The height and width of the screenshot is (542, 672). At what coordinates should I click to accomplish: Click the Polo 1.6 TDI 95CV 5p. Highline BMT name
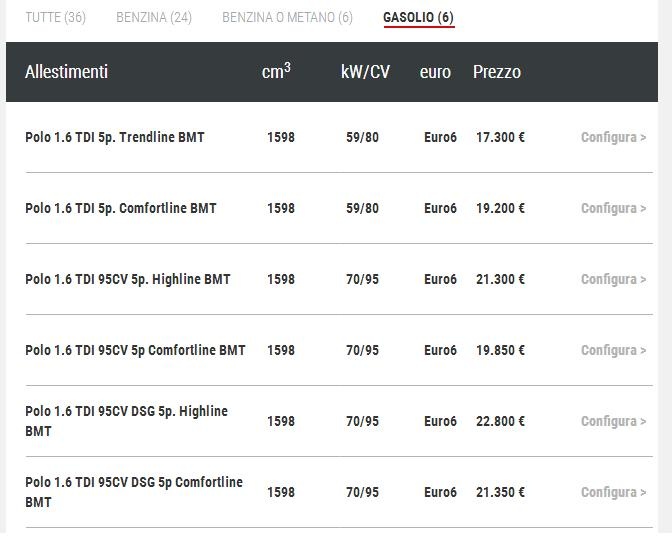pos(128,279)
